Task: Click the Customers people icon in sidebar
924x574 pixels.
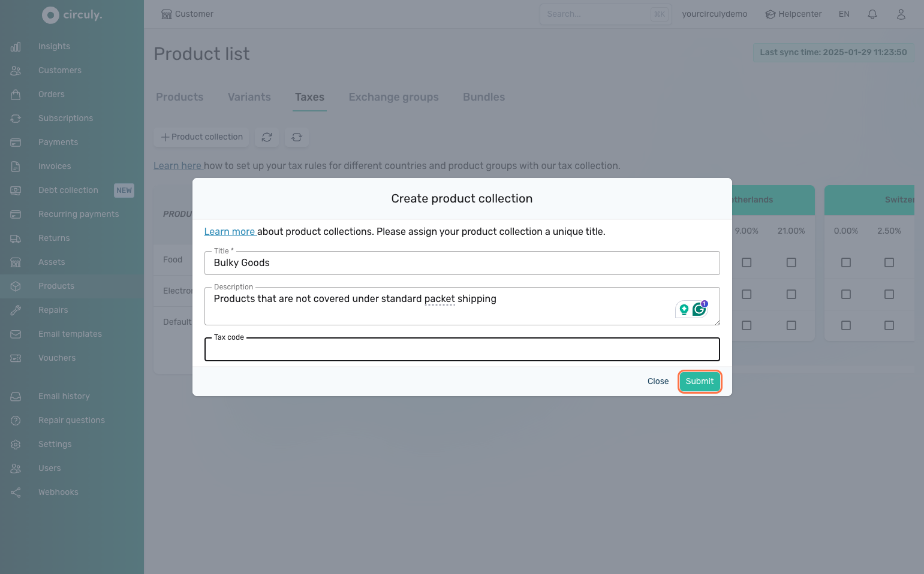Action: (x=16, y=71)
